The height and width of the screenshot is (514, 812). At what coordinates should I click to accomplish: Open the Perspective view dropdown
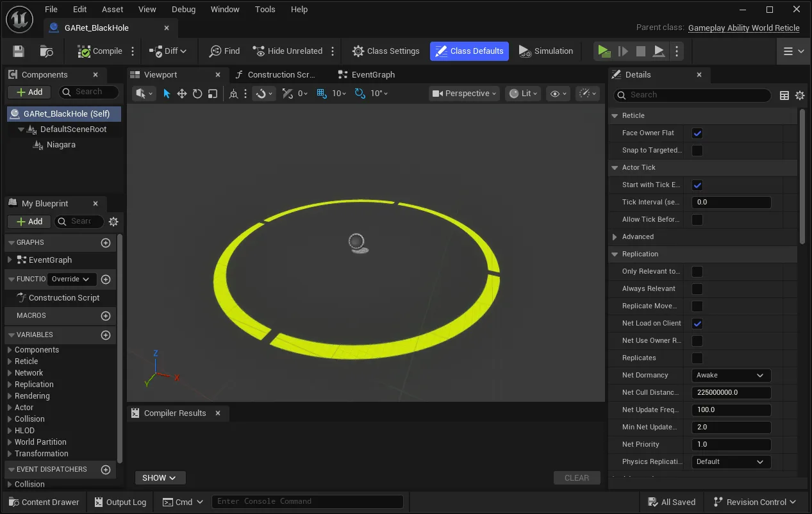pyautogui.click(x=465, y=94)
